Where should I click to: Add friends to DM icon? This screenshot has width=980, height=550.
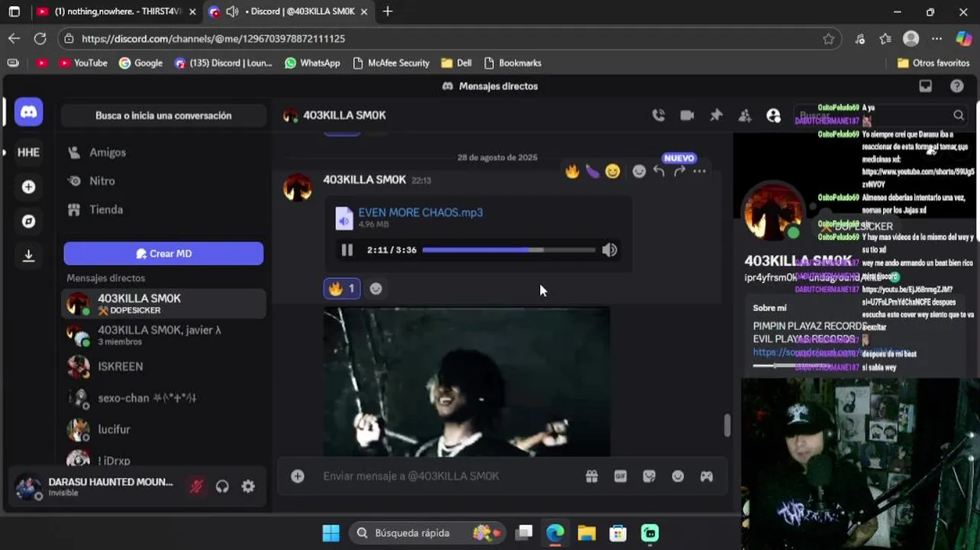745,115
